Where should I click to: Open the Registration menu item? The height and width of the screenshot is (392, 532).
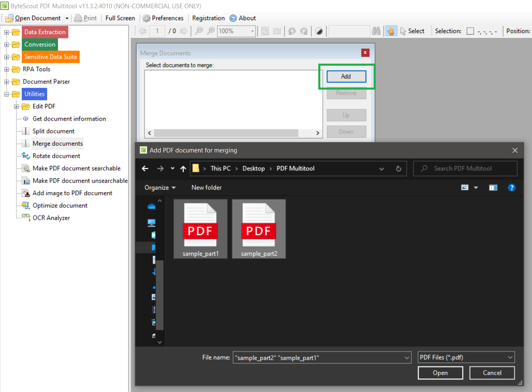coord(208,18)
